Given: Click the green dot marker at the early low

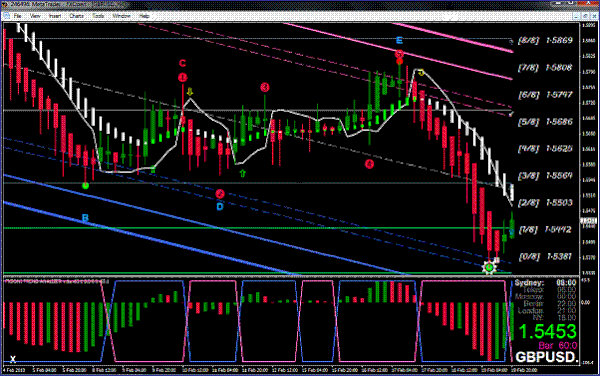Looking at the screenshot, I should click(x=85, y=186).
